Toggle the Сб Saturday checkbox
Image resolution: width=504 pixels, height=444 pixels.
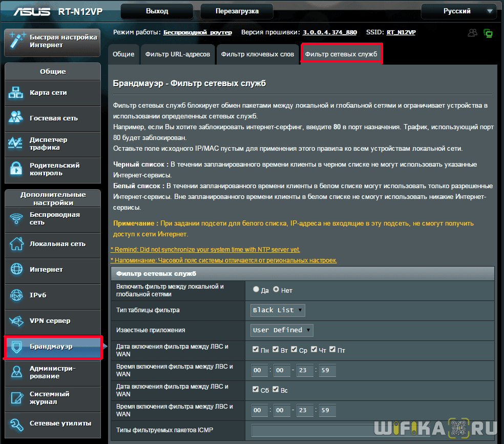[x=256, y=390]
